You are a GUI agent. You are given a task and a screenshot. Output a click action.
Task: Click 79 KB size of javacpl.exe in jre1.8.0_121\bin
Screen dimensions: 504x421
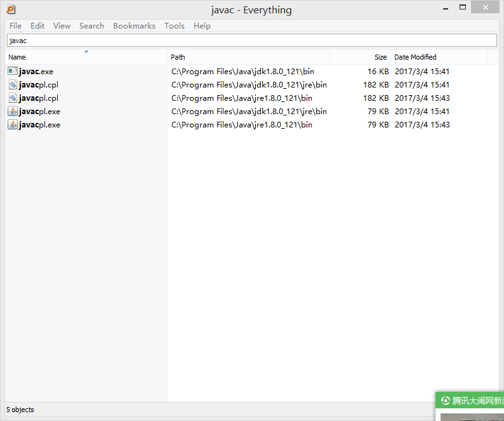(378, 125)
